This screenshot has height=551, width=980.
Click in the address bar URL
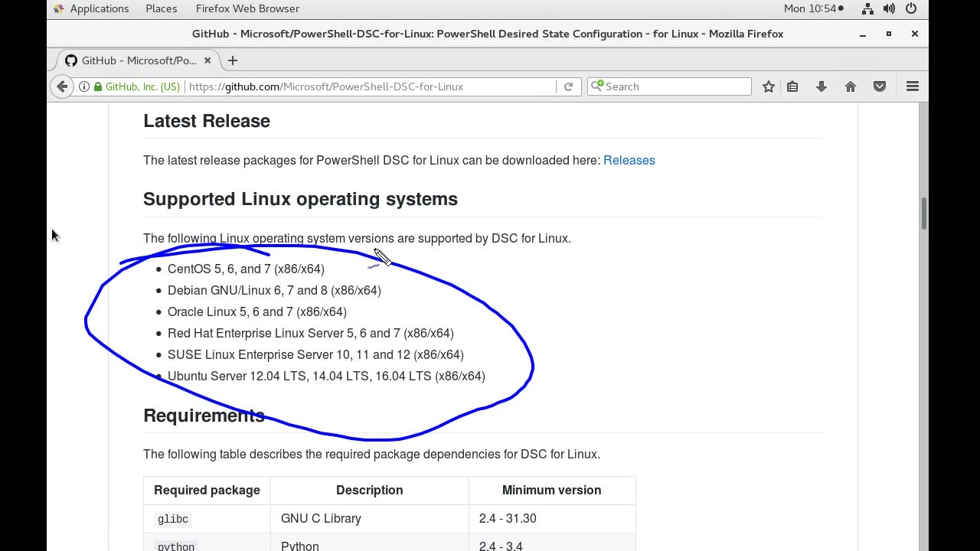click(x=367, y=86)
